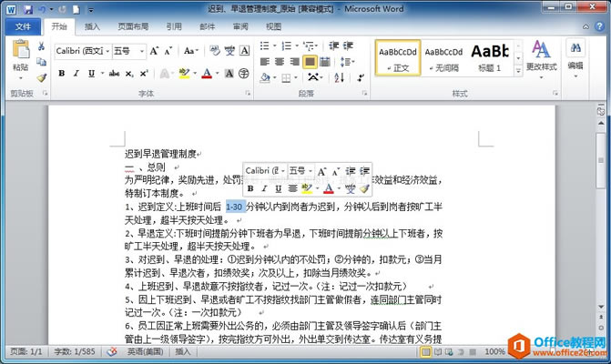Apply yellow highlight color in ribbon
The image size is (611, 364).
point(184,73)
